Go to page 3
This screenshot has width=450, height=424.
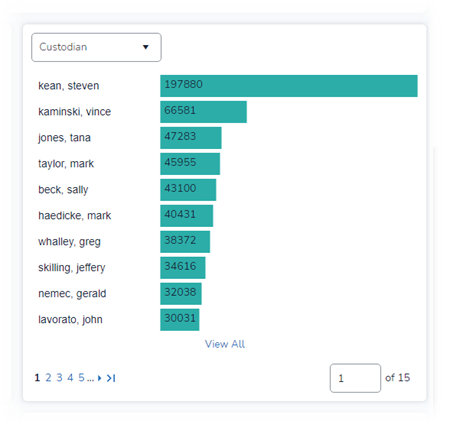tap(59, 378)
